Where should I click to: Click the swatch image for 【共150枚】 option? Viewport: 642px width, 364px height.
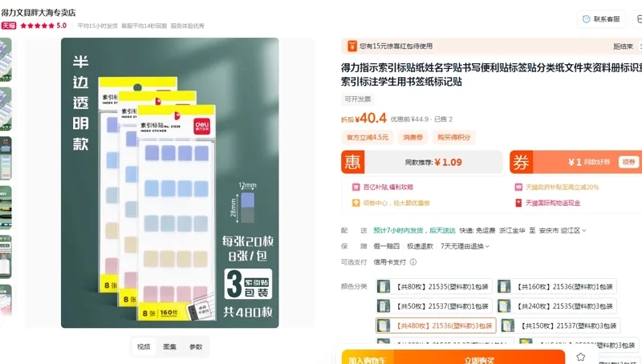tap(508, 326)
